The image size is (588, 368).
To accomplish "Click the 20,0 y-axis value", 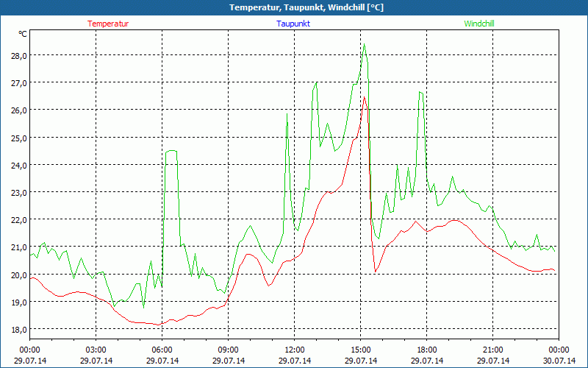I will 18,275.
